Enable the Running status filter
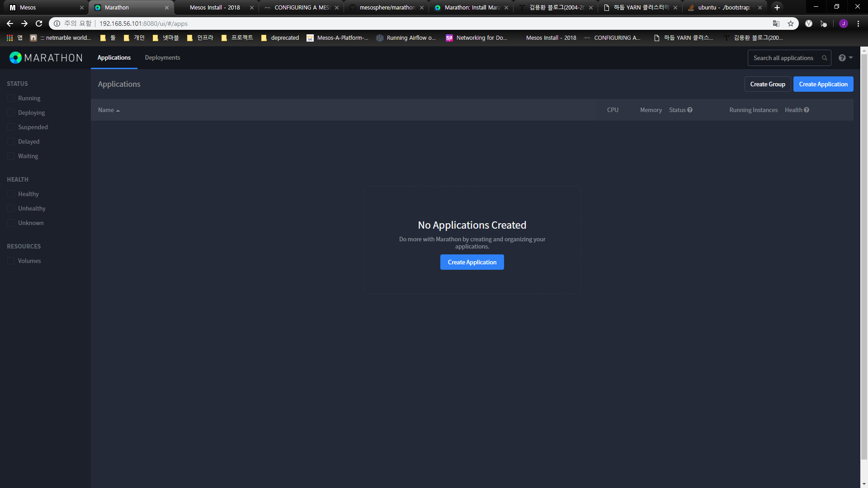868x488 pixels. tap(11, 98)
